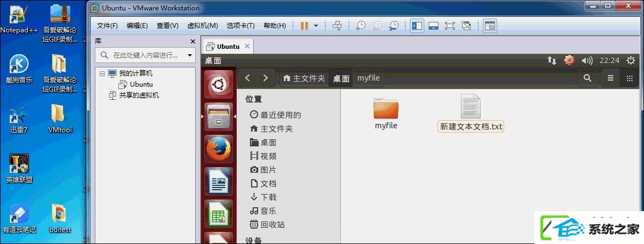Select the buitest Chrome icon on desktop
Screen dimensions: 644x244
(x=60, y=218)
